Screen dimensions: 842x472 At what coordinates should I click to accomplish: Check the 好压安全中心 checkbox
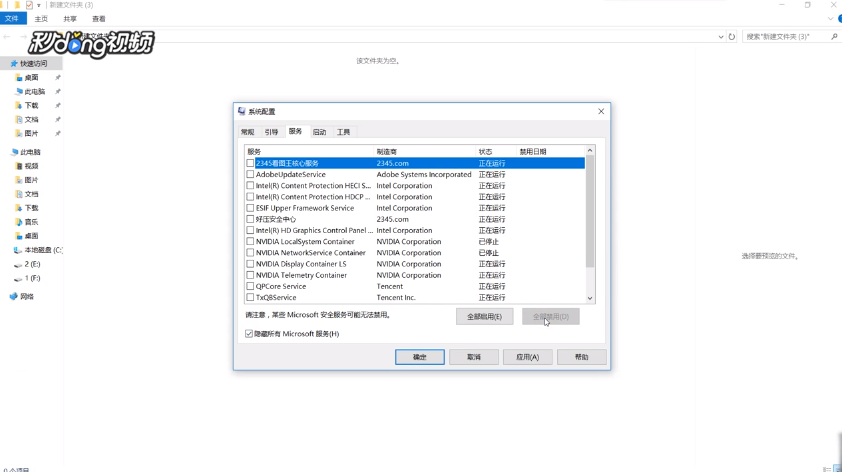[x=250, y=219]
